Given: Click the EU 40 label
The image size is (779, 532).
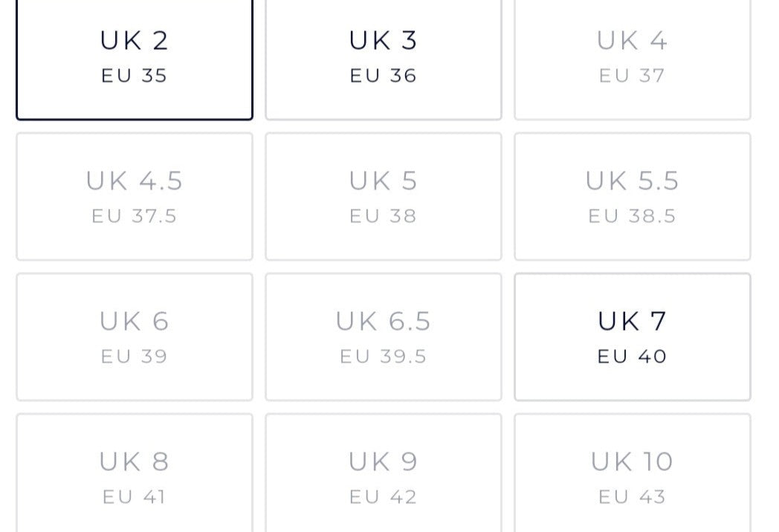Looking at the screenshot, I should tap(633, 357).
